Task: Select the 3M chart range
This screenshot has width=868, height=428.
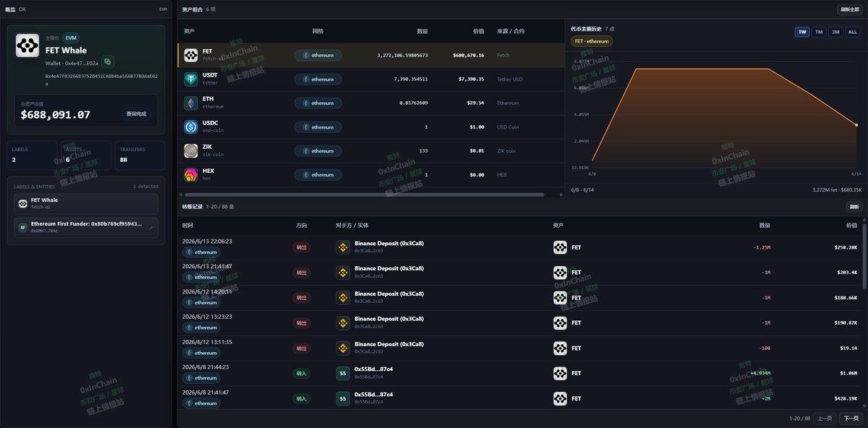Action: pos(835,32)
